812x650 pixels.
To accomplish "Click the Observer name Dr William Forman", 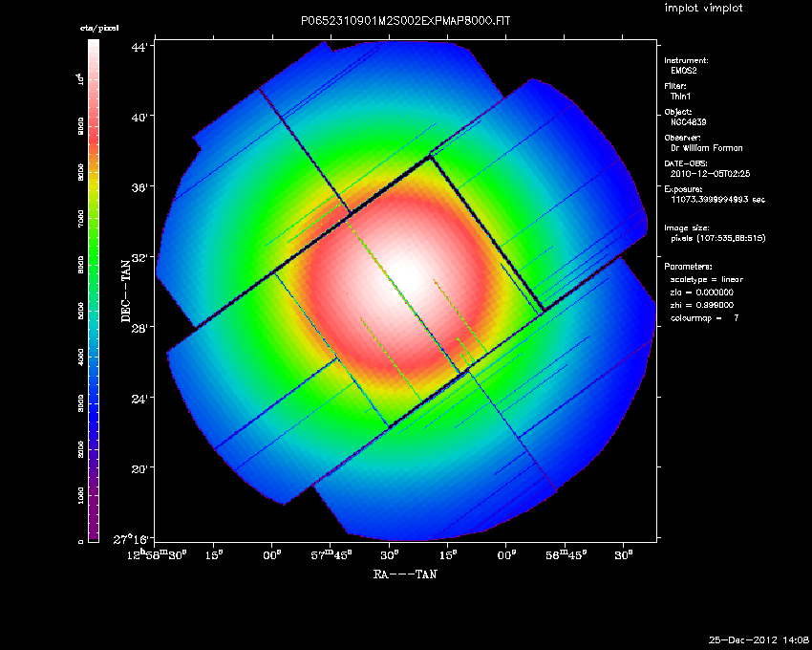I will click(x=708, y=147).
